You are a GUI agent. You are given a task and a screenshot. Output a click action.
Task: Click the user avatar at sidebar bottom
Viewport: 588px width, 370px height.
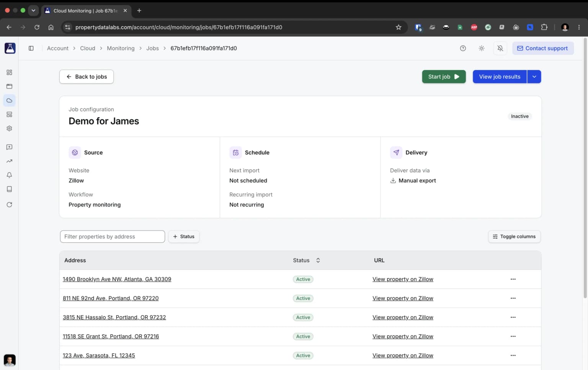(x=10, y=360)
